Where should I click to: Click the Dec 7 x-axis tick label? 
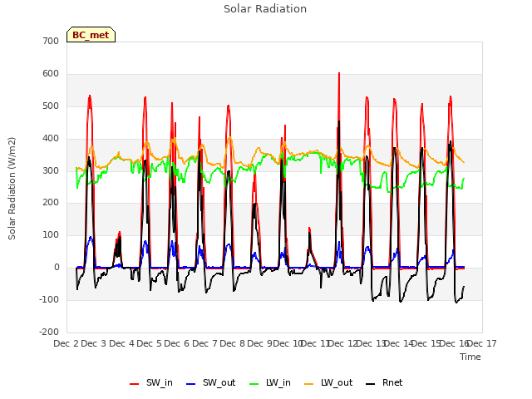coord(204,343)
